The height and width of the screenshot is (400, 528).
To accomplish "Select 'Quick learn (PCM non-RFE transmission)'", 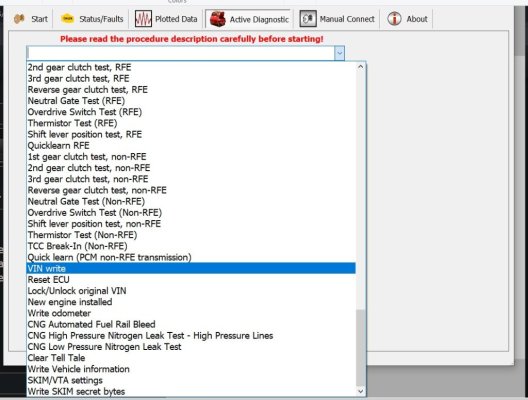I will 191,257.
